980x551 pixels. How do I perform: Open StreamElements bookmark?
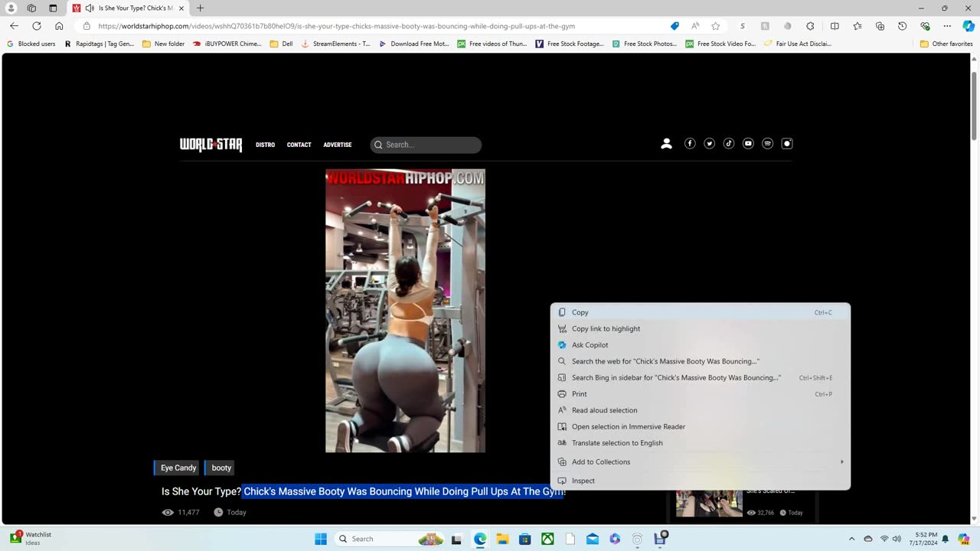(335, 44)
